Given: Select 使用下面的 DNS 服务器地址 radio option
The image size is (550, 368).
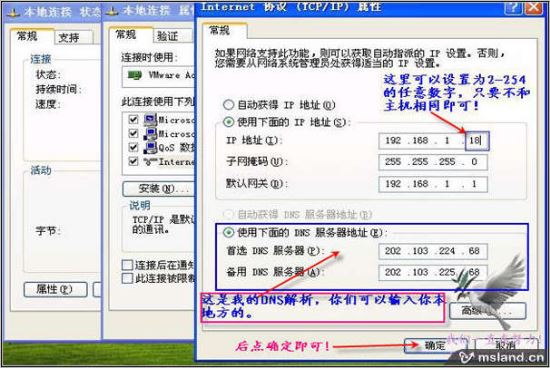Looking at the screenshot, I should 228,232.
